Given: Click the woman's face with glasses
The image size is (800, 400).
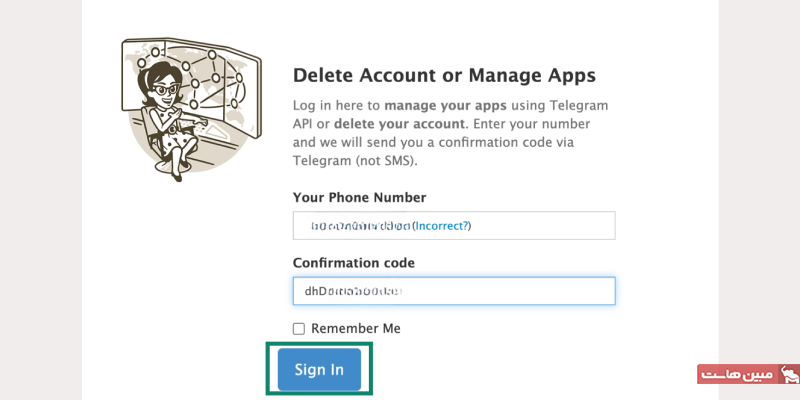Looking at the screenshot, I should coord(163,90).
